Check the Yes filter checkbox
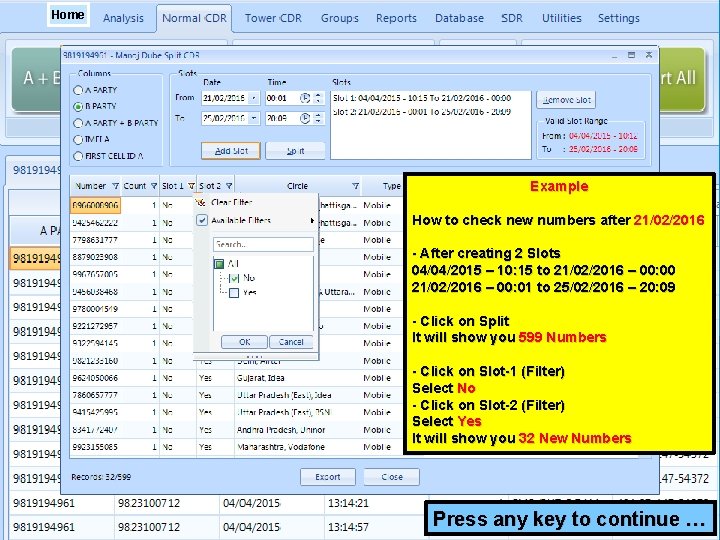Image resolution: width=720 pixels, height=540 pixels. 234,292
